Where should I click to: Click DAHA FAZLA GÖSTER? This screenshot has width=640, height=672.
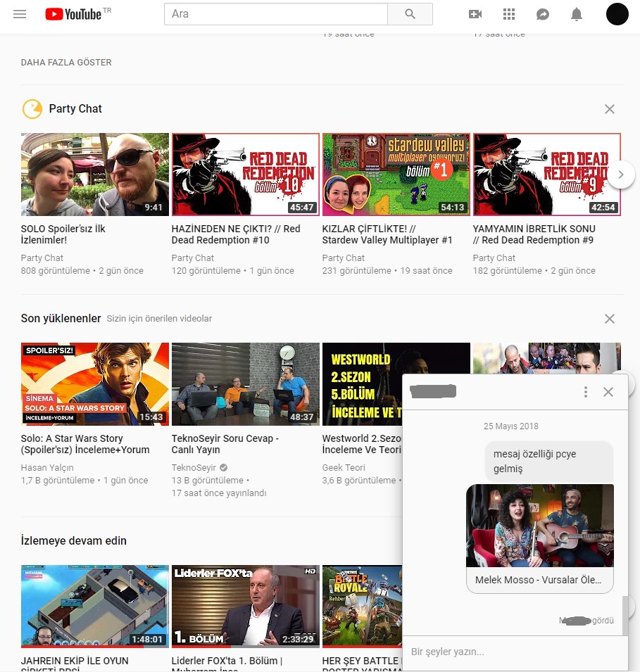pos(66,63)
